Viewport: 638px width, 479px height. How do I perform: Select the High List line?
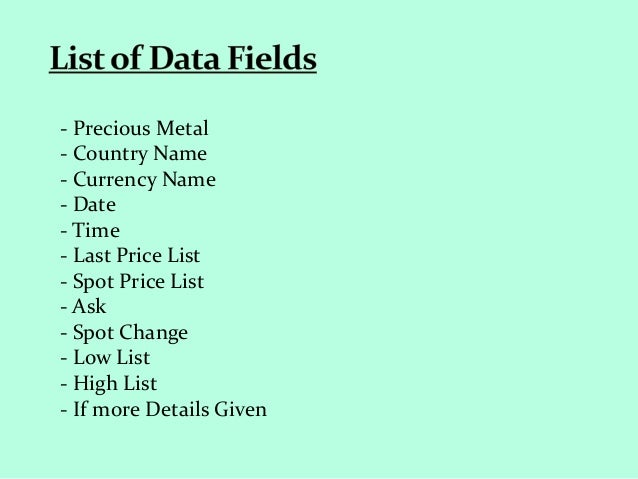click(109, 384)
